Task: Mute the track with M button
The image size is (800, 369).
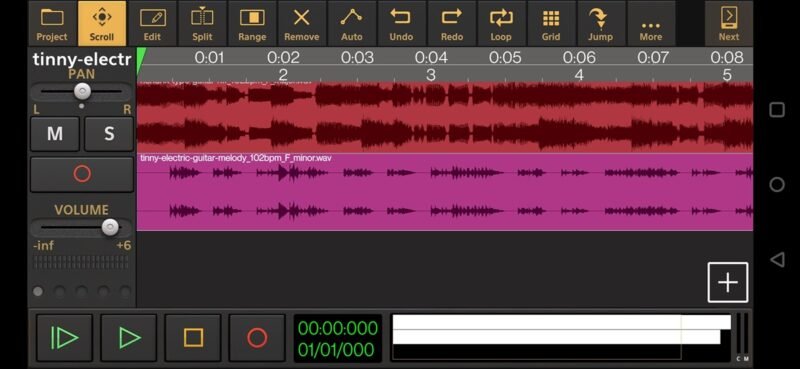Action: 55,134
